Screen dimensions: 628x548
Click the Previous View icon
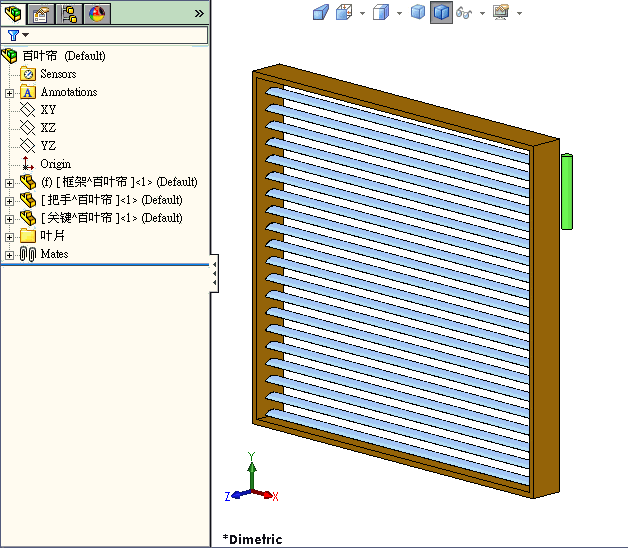click(x=321, y=12)
